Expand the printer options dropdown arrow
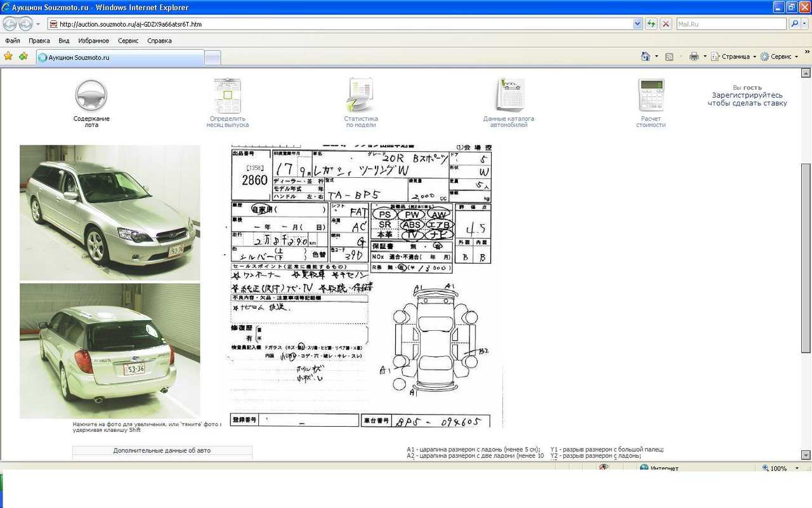This screenshot has width=812, height=508. coord(704,57)
